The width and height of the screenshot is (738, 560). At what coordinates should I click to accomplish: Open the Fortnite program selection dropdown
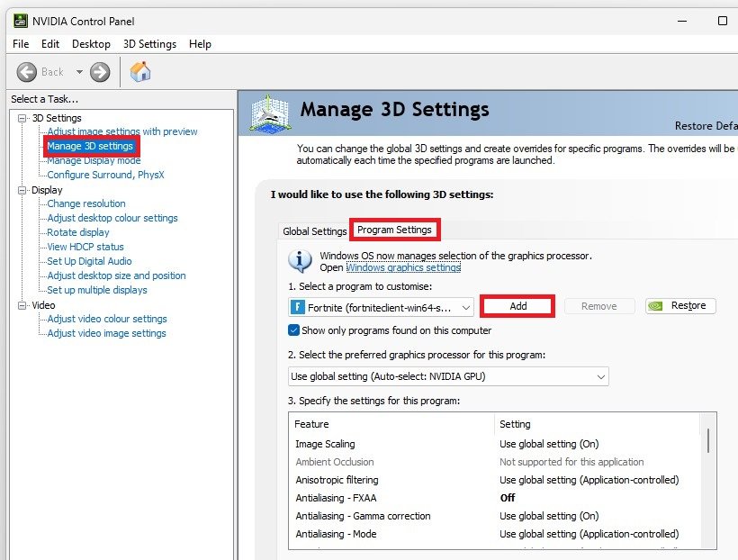[381, 308]
